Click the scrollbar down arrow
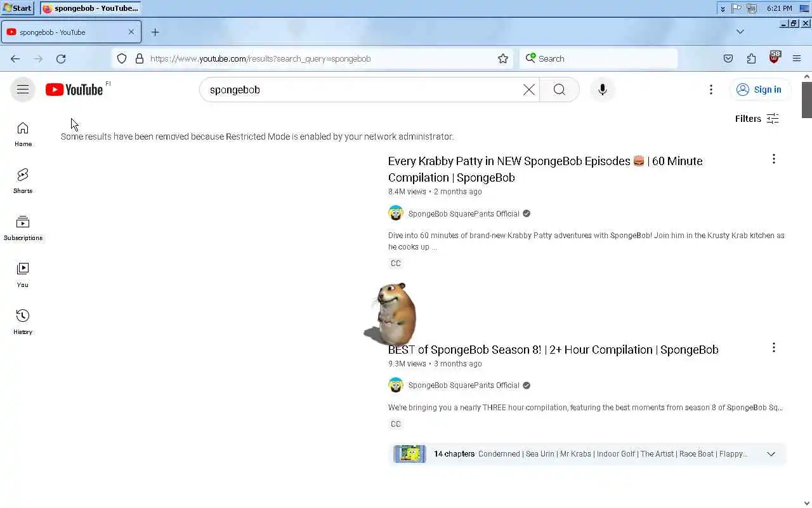 (806, 503)
